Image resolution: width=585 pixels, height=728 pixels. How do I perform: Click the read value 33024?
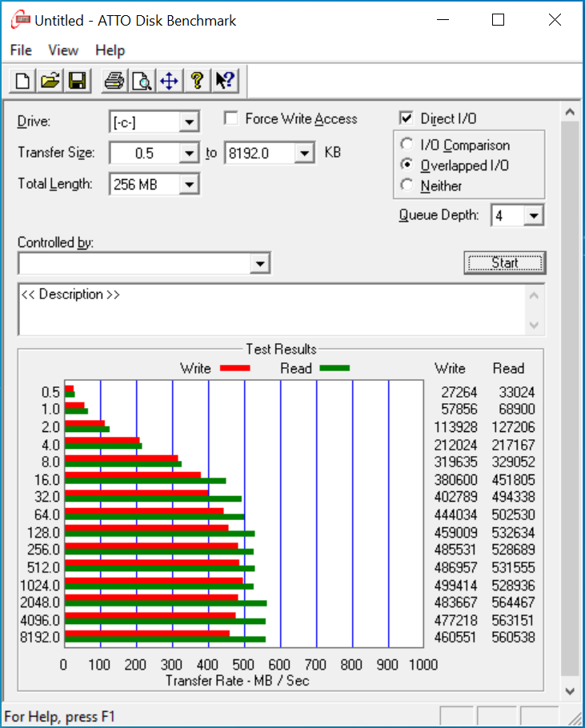click(517, 392)
